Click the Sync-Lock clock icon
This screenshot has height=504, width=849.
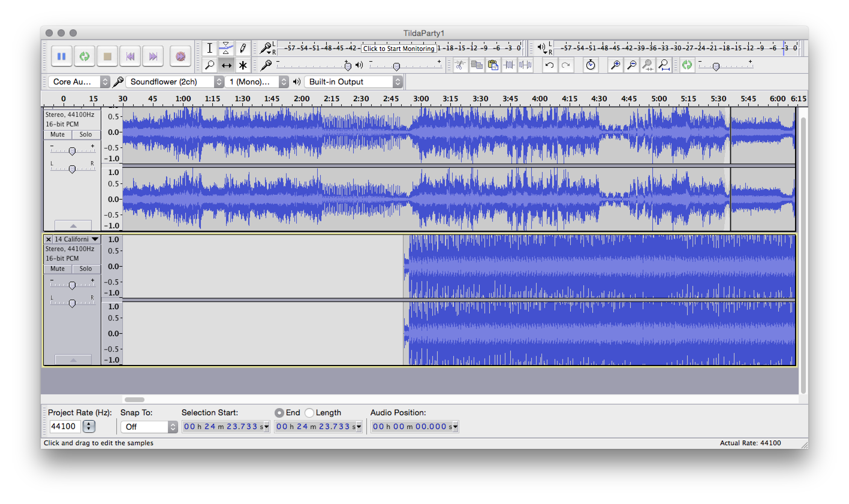point(591,65)
